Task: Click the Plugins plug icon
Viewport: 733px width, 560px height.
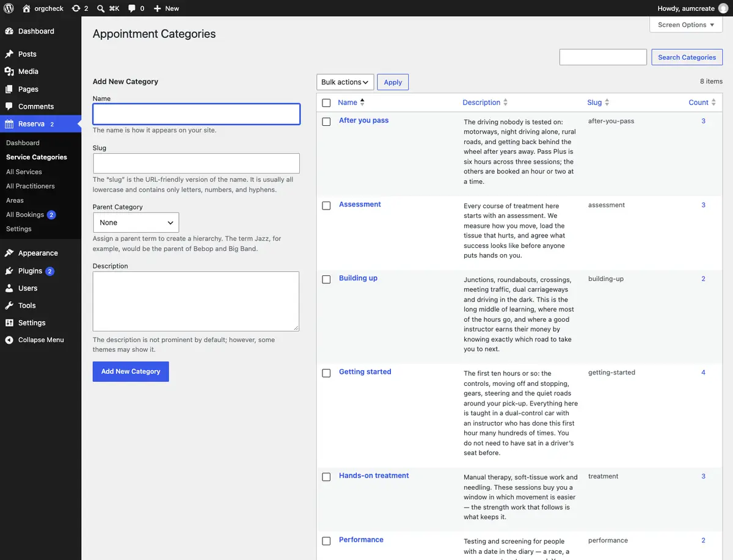Action: coord(9,271)
